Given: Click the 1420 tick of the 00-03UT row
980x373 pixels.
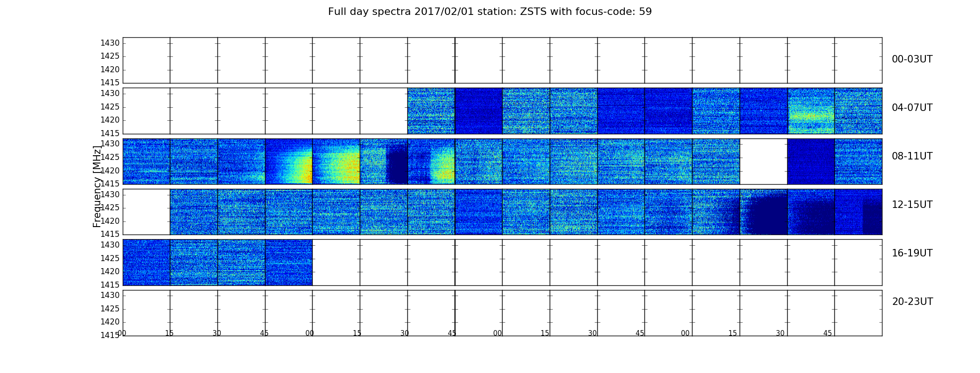Looking at the screenshot, I should 110,70.
